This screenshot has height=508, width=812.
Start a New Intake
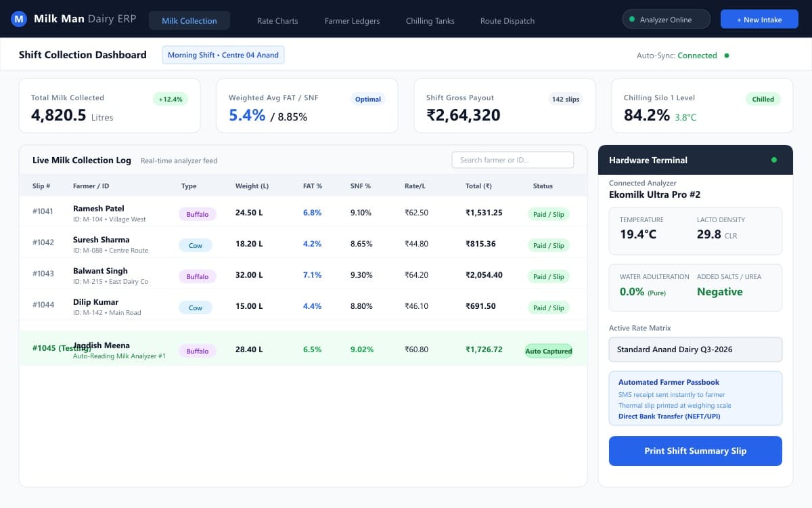tap(759, 20)
